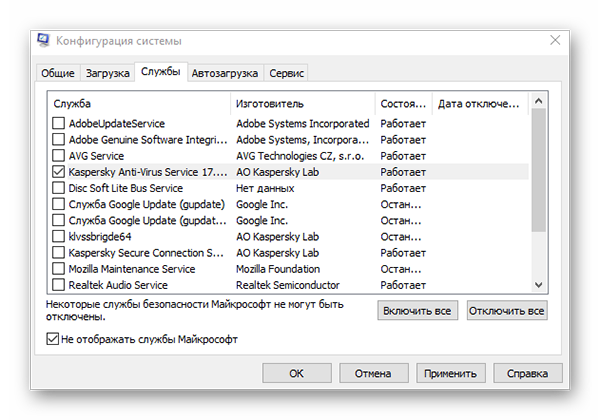Image resolution: width=600 pixels, height=420 pixels.
Task: Click the Применить button
Action: [x=451, y=373]
